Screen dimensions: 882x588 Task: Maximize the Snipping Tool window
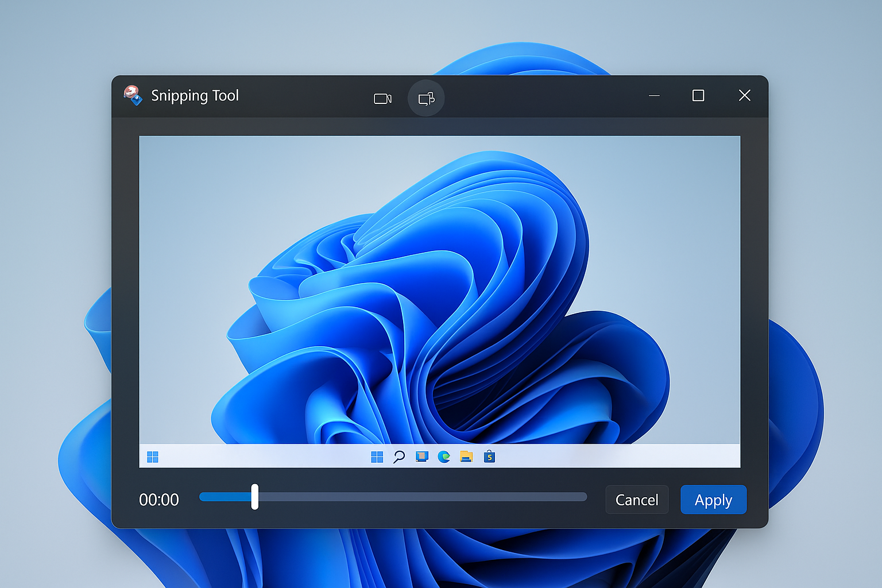click(698, 95)
